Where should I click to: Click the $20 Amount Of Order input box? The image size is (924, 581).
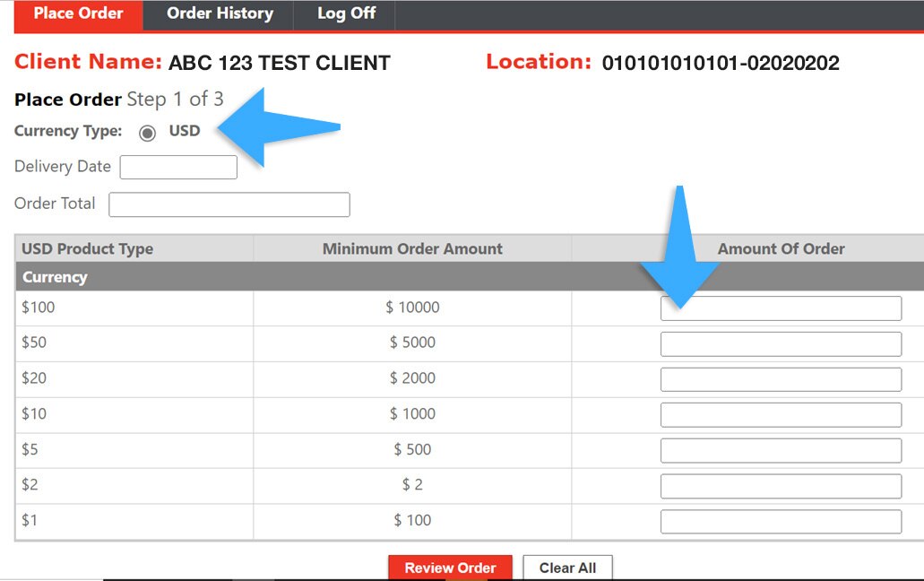point(780,378)
